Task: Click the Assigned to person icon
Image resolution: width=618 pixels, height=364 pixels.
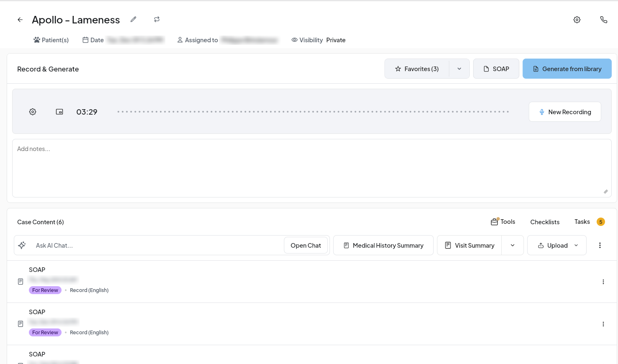Action: pos(180,40)
